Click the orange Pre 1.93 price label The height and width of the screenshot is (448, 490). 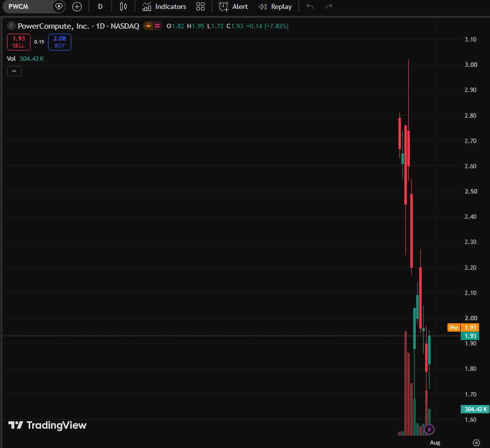pyautogui.click(x=463, y=327)
